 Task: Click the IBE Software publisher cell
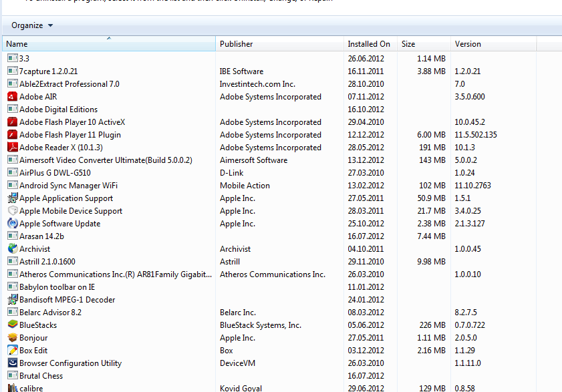[242, 71]
